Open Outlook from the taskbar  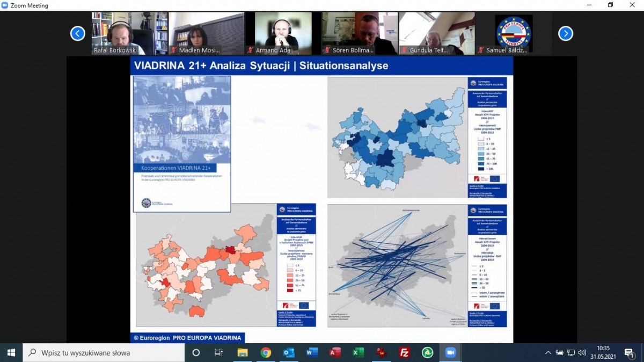289,353
